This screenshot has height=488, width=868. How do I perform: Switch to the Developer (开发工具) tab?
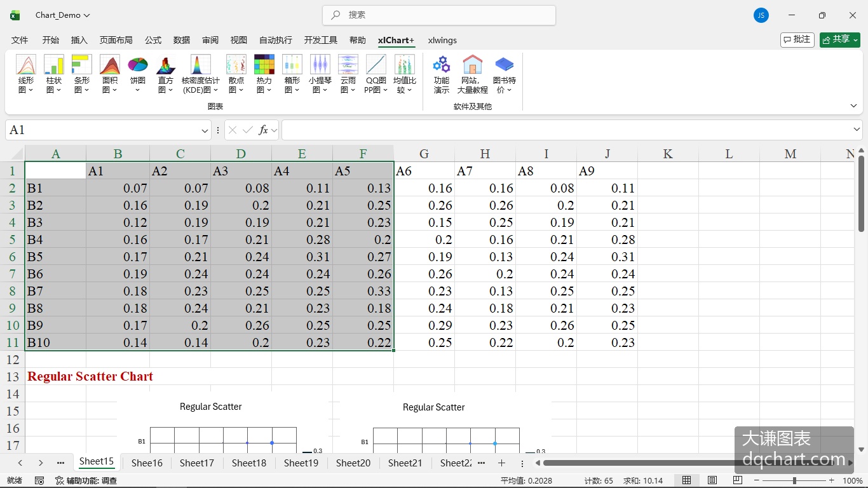321,40
